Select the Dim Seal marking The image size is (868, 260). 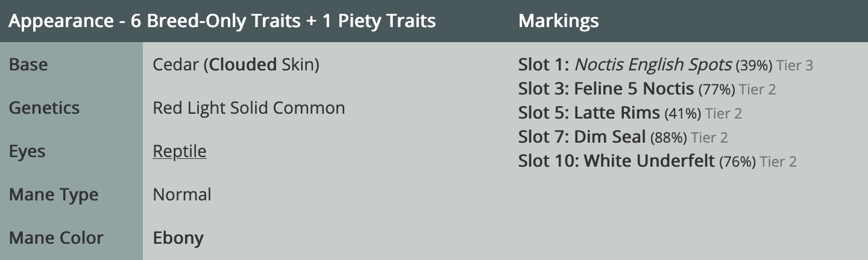pos(610,137)
